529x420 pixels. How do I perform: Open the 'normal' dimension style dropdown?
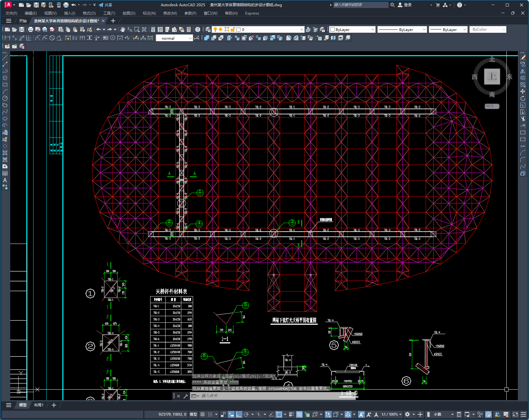190,38
